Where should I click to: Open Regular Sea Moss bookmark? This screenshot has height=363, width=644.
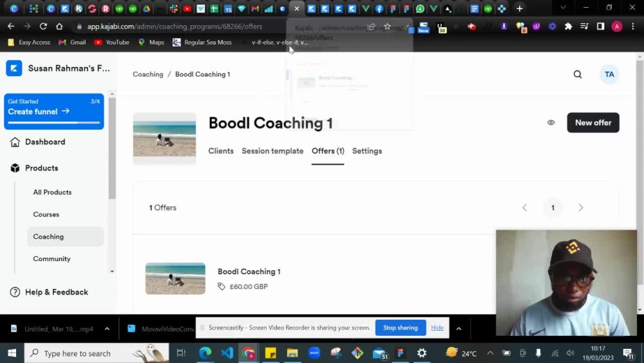click(202, 43)
